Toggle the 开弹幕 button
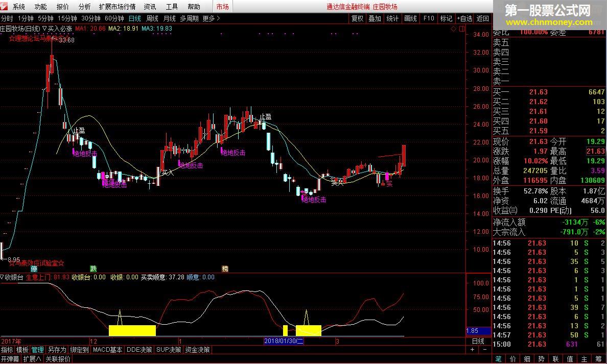The height and width of the screenshot is (364, 607). coord(10,359)
